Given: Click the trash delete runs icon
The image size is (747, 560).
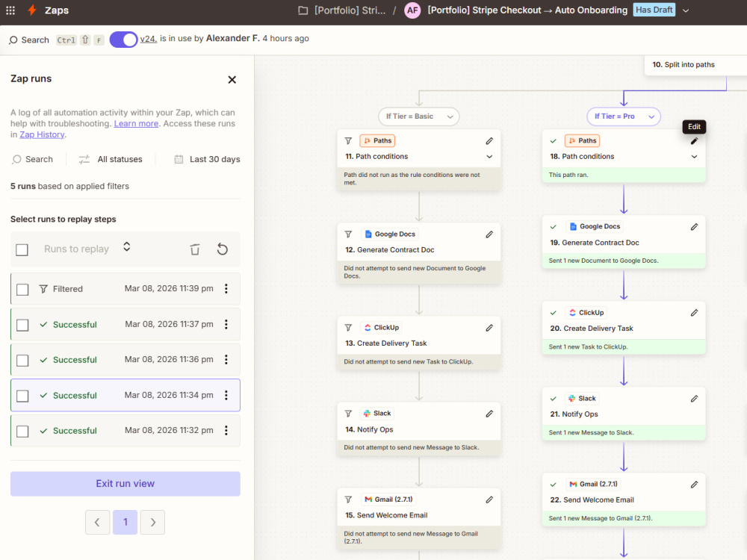Looking at the screenshot, I should [195, 249].
